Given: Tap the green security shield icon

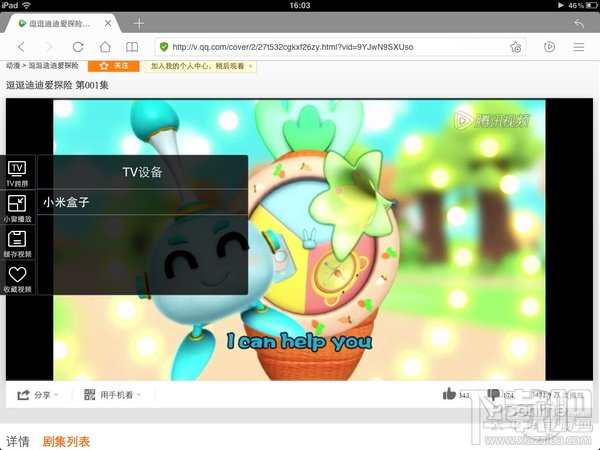Looking at the screenshot, I should (164, 47).
